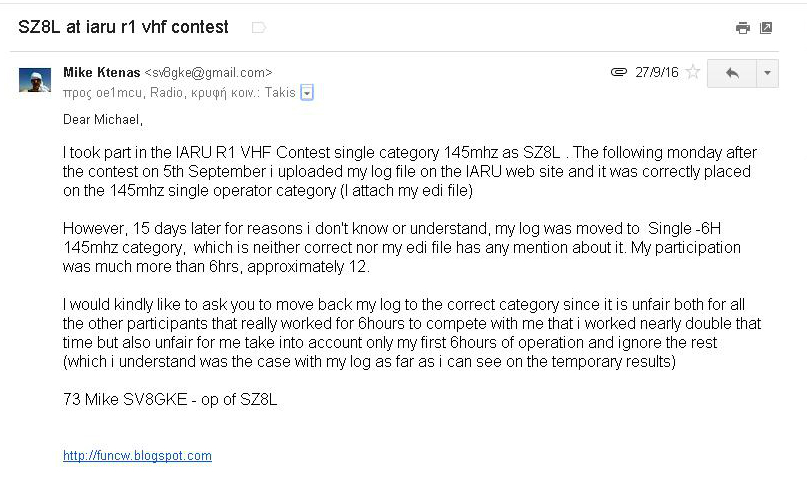Click the message date 27/9/16

point(657,72)
